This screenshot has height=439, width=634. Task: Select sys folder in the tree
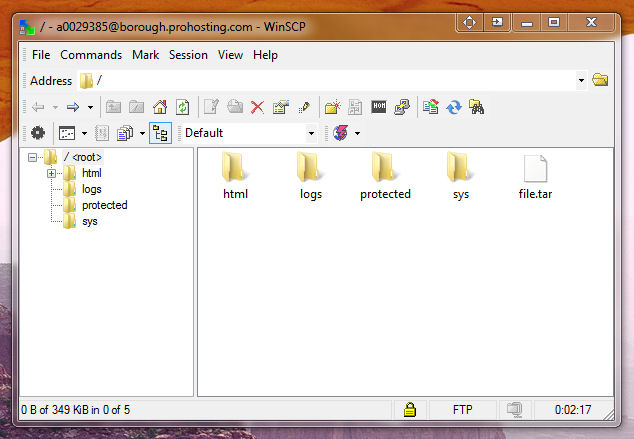click(90, 221)
